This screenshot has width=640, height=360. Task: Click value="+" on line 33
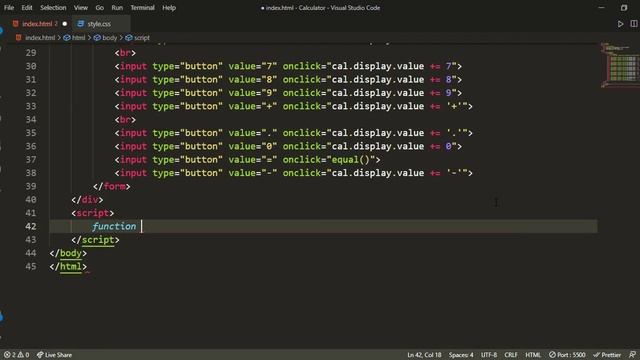(253, 106)
